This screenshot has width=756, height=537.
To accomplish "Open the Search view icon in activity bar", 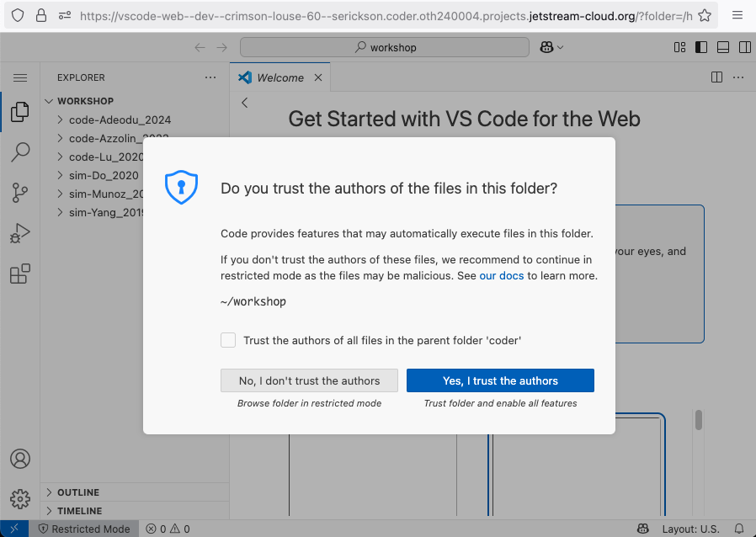I will pyautogui.click(x=20, y=152).
